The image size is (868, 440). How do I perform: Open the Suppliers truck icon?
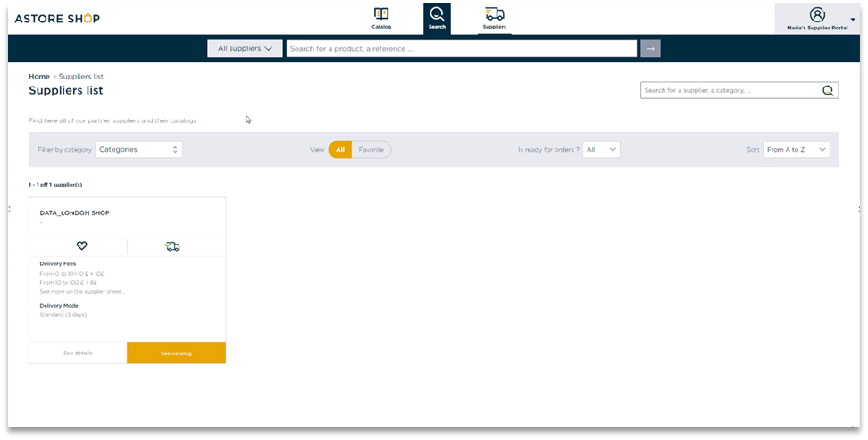[494, 14]
